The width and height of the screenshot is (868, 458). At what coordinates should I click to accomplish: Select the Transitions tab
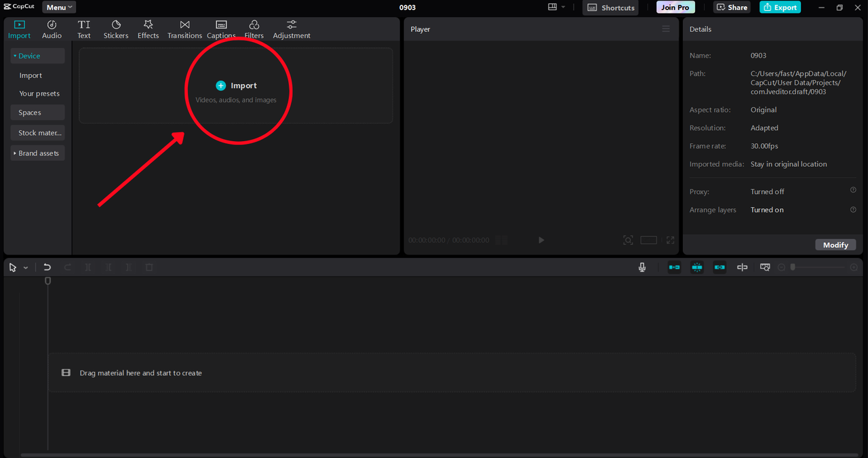184,29
